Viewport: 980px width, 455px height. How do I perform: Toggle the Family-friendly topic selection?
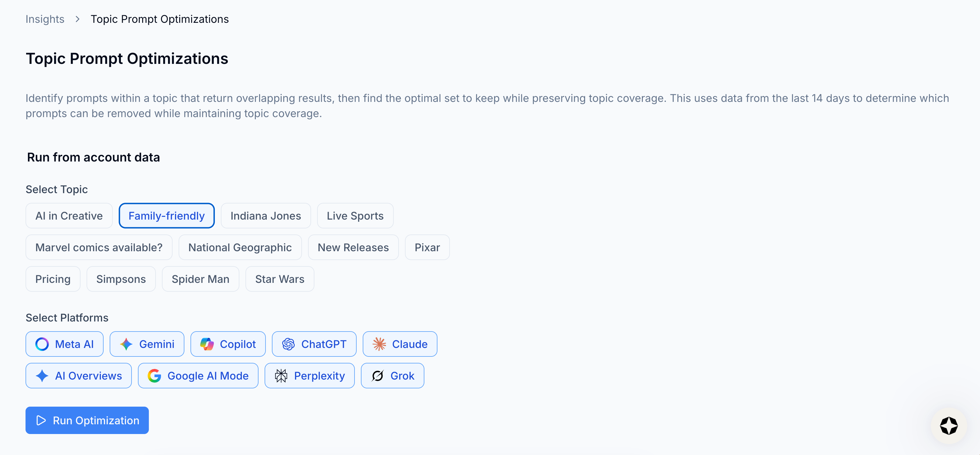[x=167, y=216]
